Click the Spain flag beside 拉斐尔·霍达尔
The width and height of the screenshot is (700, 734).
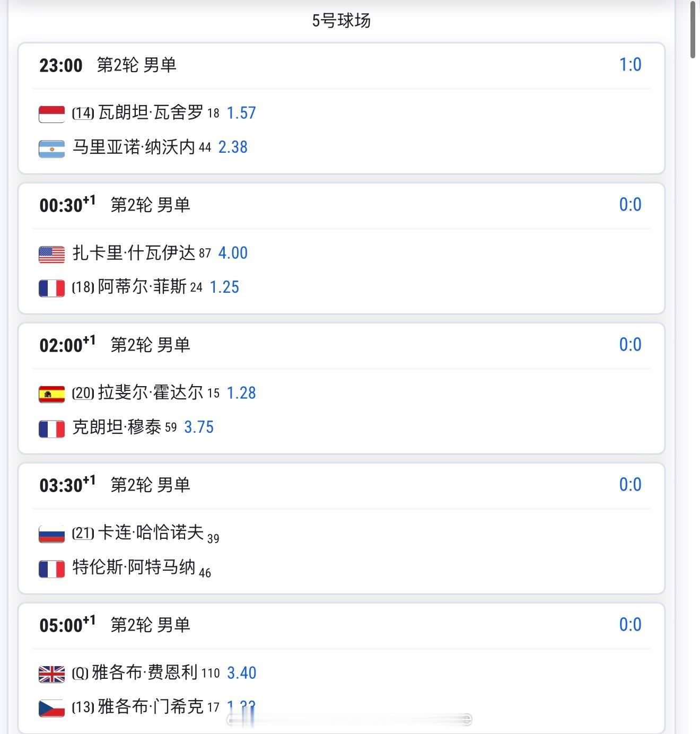52,395
